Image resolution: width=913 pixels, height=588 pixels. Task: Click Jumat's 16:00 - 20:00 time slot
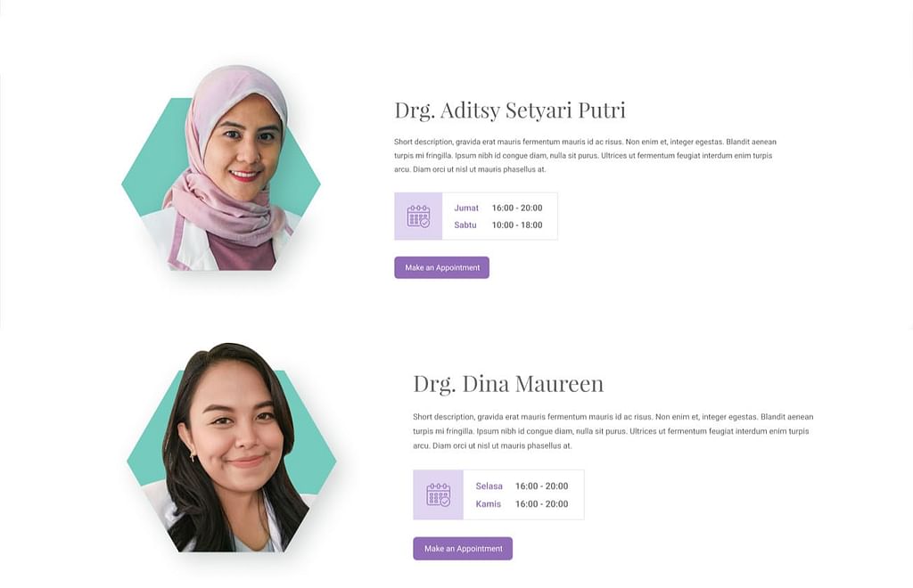517,208
